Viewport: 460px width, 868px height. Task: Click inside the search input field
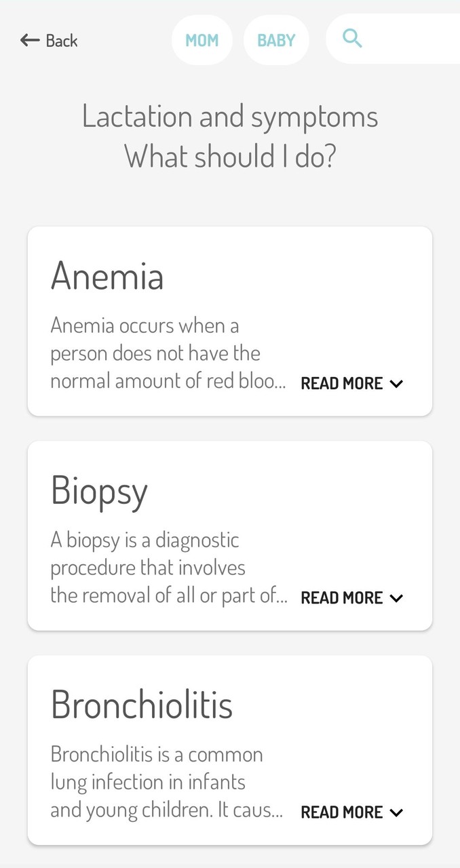click(x=407, y=38)
